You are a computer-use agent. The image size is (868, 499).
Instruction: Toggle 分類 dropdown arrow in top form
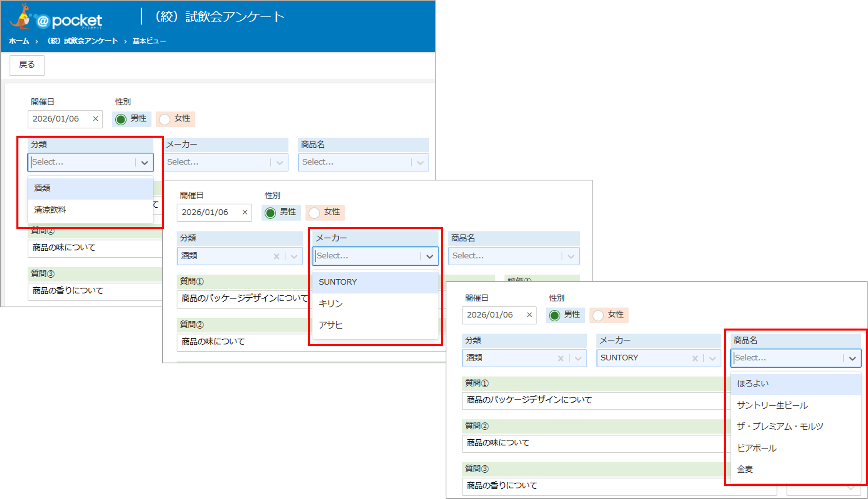[x=145, y=162]
